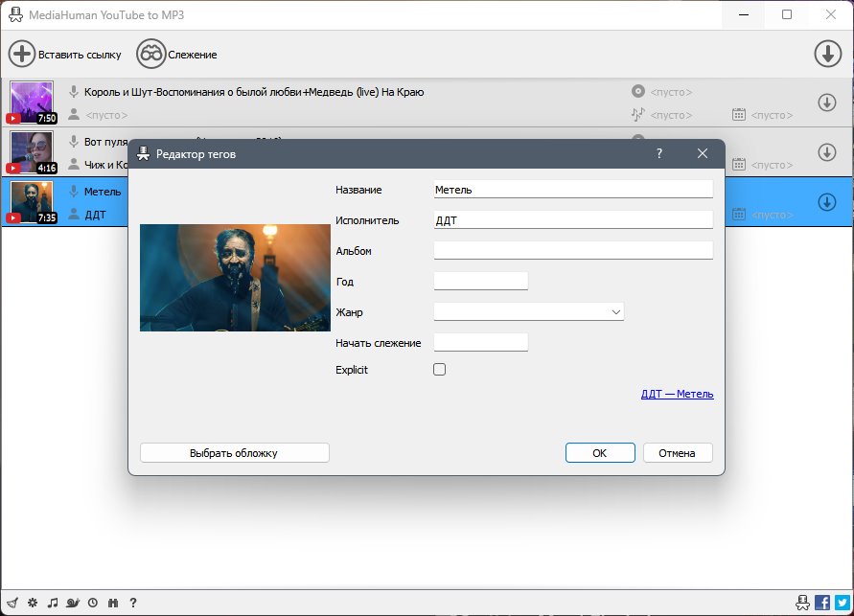Close the Редактор тегов dialog
854x616 pixels.
tap(703, 153)
